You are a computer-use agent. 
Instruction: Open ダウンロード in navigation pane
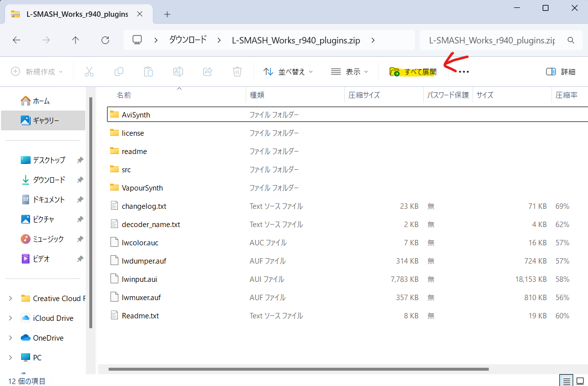pos(43,180)
